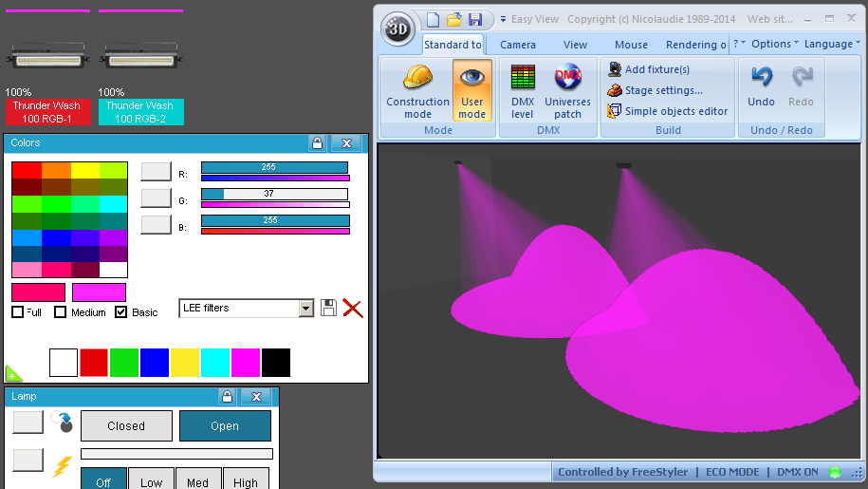Click the Redo arrow
The image size is (868, 489).
[801, 85]
